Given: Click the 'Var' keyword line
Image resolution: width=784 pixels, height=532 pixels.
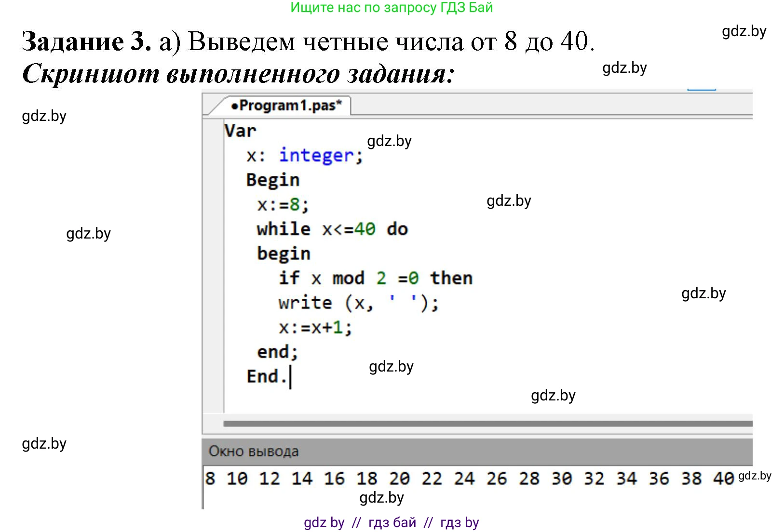Looking at the screenshot, I should tap(240, 131).
